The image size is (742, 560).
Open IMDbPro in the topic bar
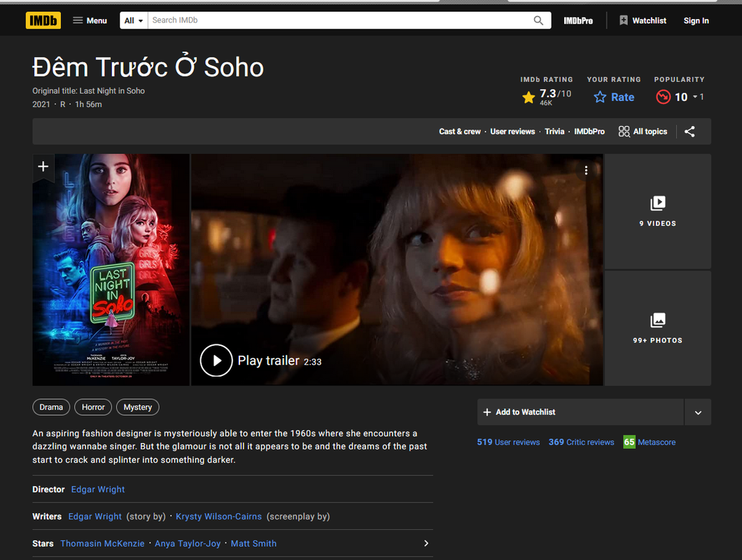[589, 132]
